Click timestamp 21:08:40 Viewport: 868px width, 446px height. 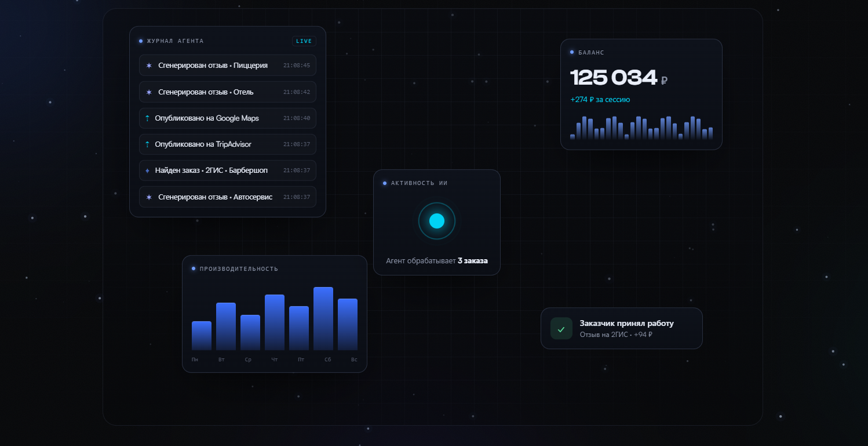pos(297,118)
